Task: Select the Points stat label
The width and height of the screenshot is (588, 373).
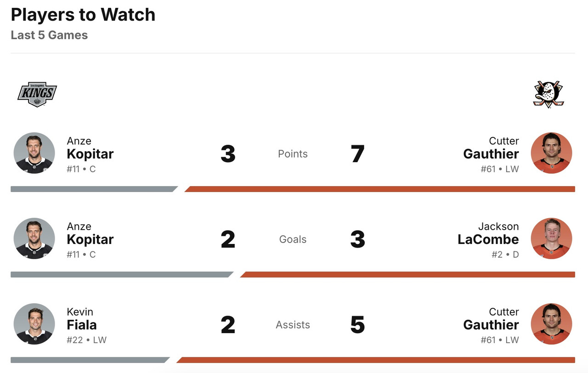Action: [293, 154]
